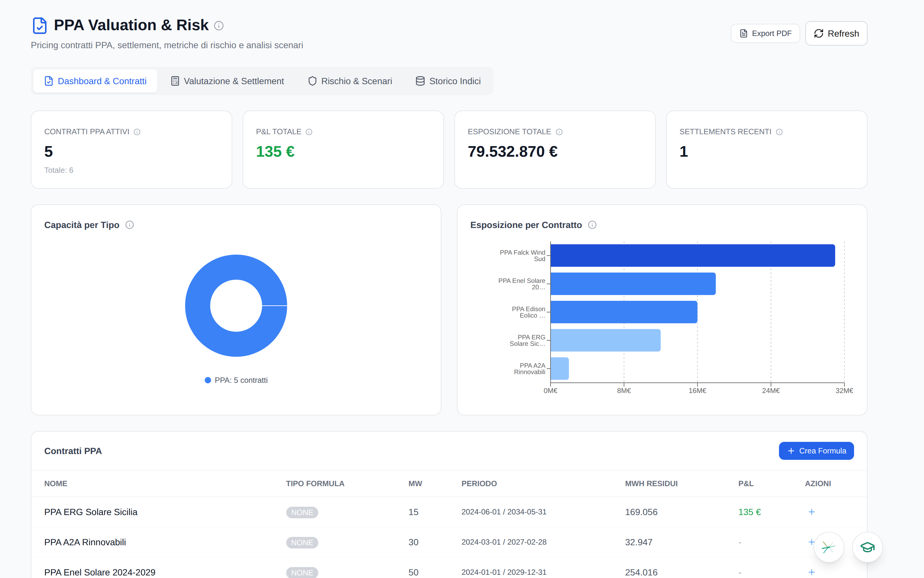Click the PPA ERG Solare exposure bar
This screenshot has height=578, width=924.
[x=605, y=340]
